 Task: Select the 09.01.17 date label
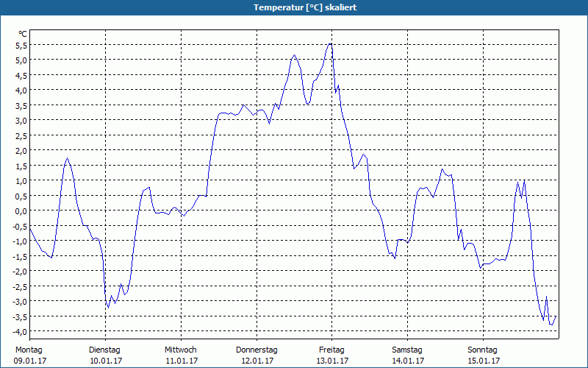(30, 361)
